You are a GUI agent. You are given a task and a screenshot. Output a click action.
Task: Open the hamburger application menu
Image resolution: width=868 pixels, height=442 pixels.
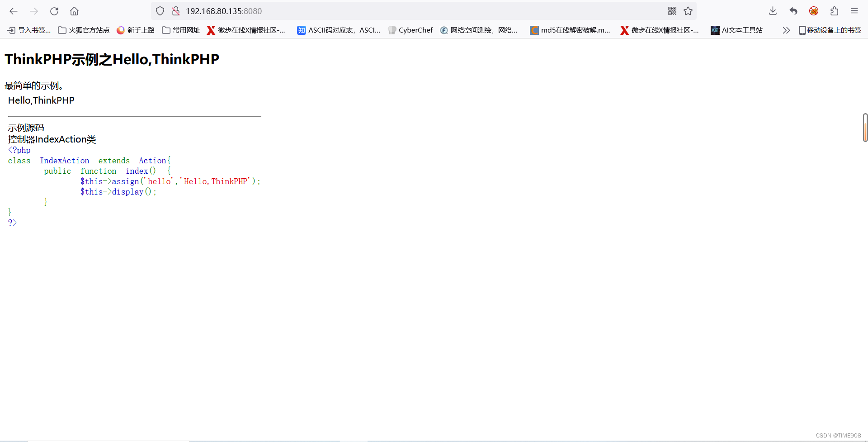click(x=854, y=11)
